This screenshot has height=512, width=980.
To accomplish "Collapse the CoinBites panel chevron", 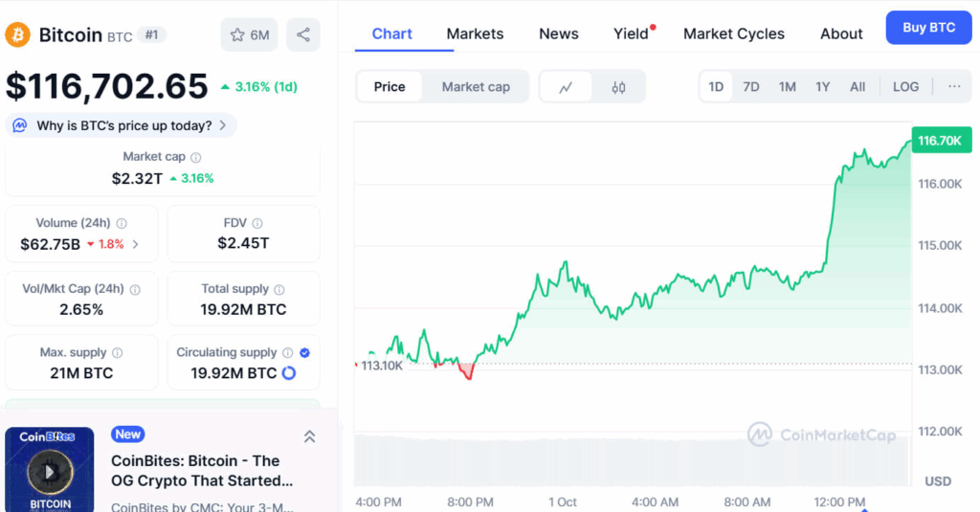I will (x=309, y=436).
